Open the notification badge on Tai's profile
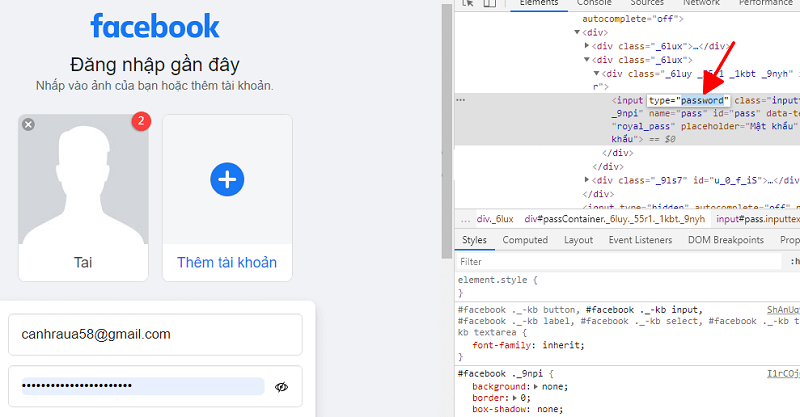This screenshot has height=417, width=800. [141, 121]
